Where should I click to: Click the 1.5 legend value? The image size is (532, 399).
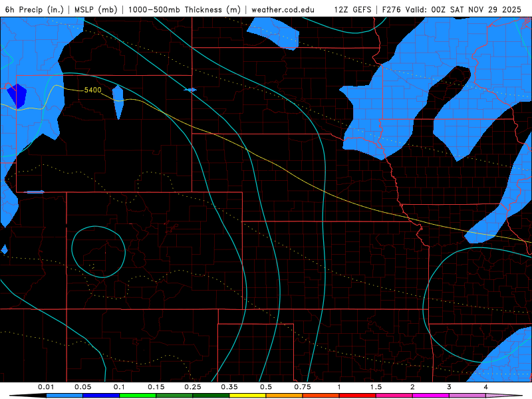pyautogui.click(x=376, y=387)
